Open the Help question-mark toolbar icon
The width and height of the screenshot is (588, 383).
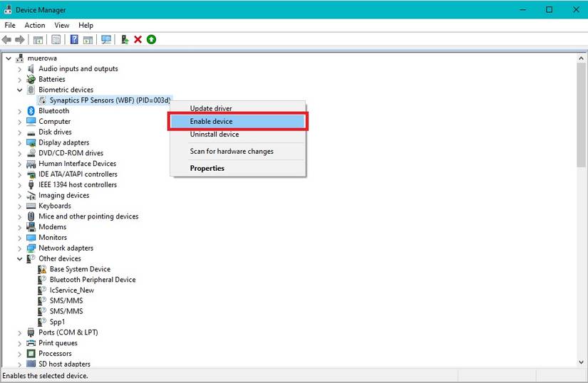click(x=74, y=39)
